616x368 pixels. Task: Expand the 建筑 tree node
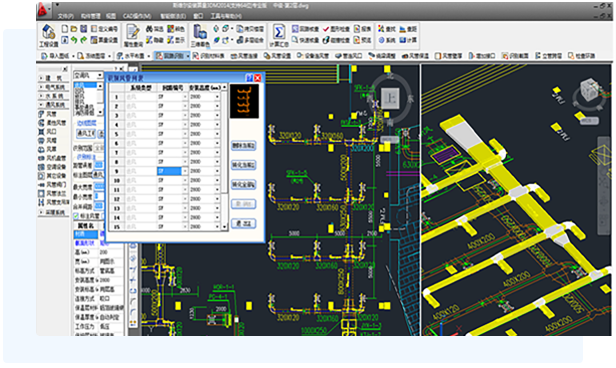point(41,78)
